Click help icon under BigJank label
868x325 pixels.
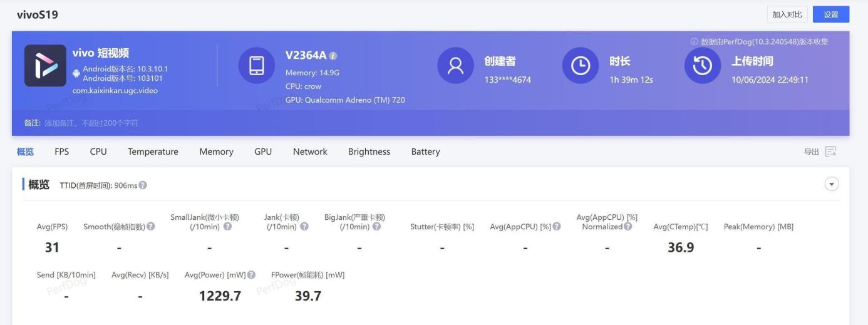tap(376, 227)
